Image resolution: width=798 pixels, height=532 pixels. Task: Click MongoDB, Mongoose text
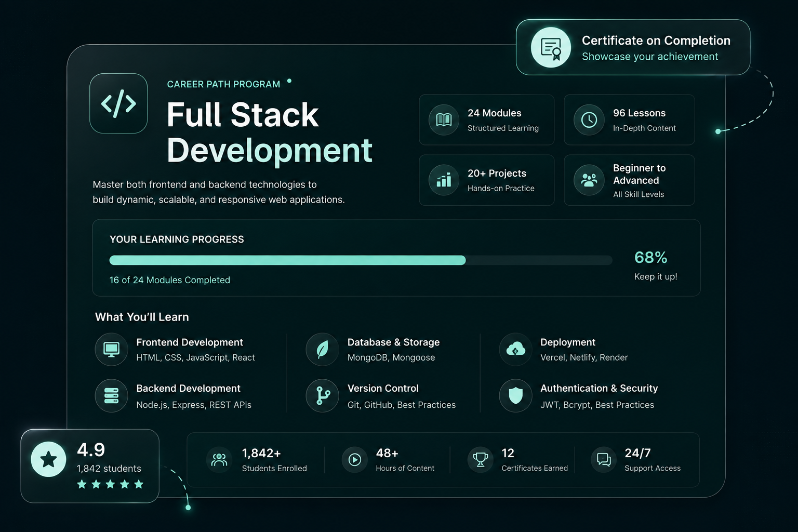pos(391,357)
